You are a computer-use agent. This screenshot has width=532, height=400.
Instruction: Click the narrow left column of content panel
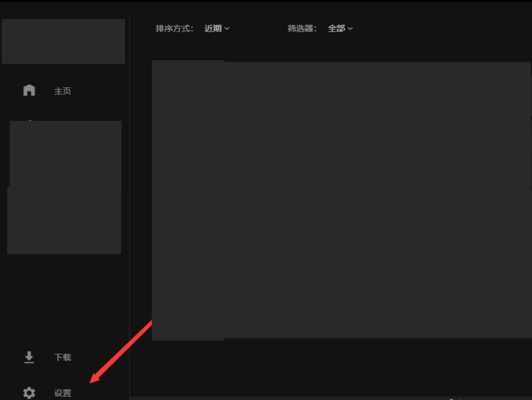click(x=188, y=200)
